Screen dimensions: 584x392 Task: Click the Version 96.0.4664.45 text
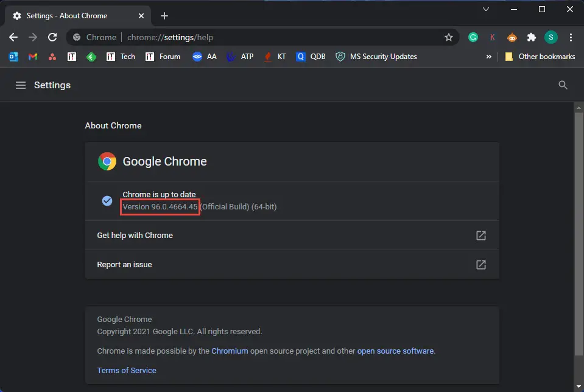(x=160, y=206)
